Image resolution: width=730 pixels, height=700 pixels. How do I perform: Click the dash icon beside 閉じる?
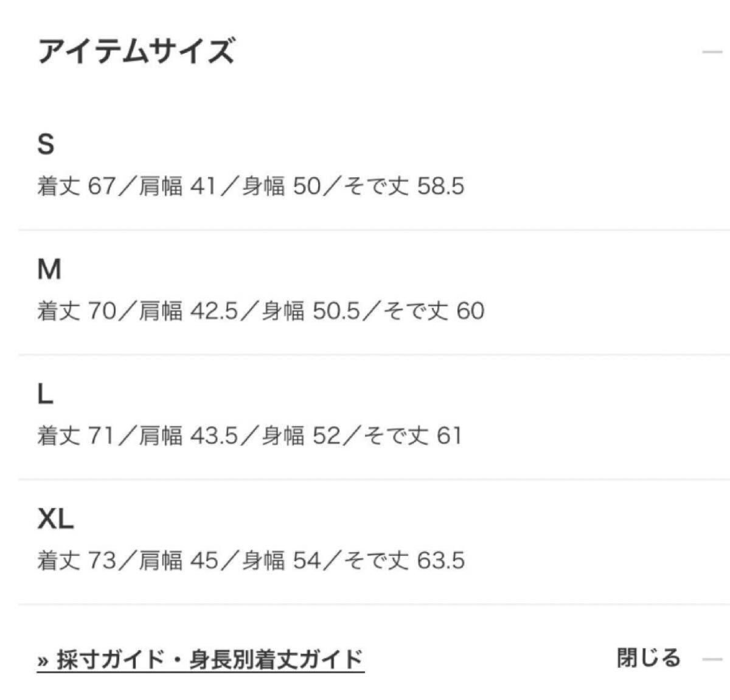[712, 659]
